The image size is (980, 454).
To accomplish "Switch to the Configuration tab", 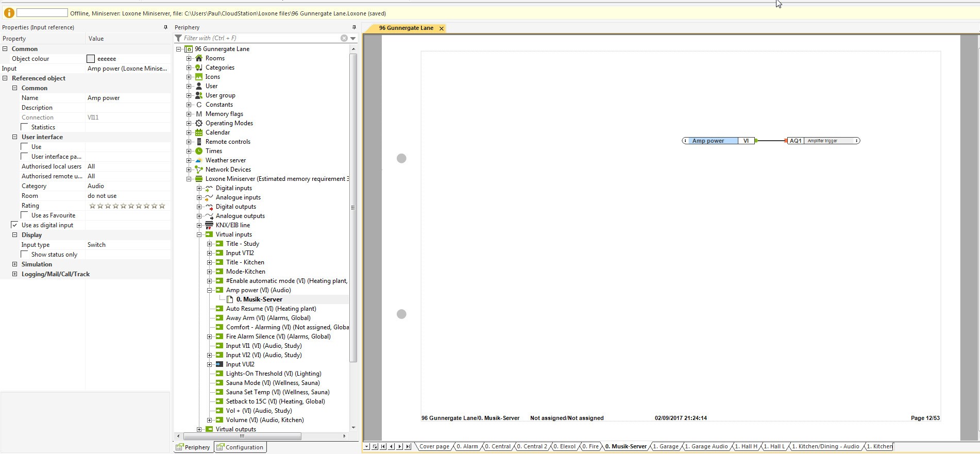I will [x=240, y=447].
